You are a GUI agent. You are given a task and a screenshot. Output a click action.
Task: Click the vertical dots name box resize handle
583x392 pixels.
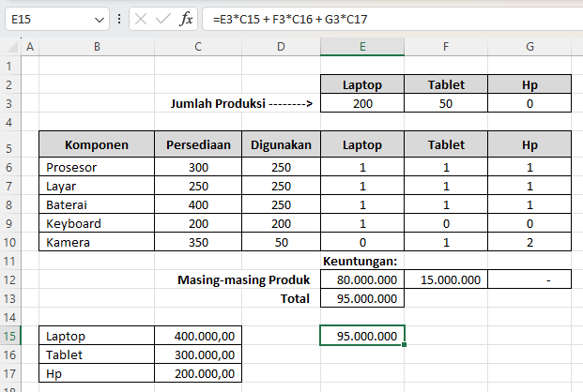click(x=118, y=19)
